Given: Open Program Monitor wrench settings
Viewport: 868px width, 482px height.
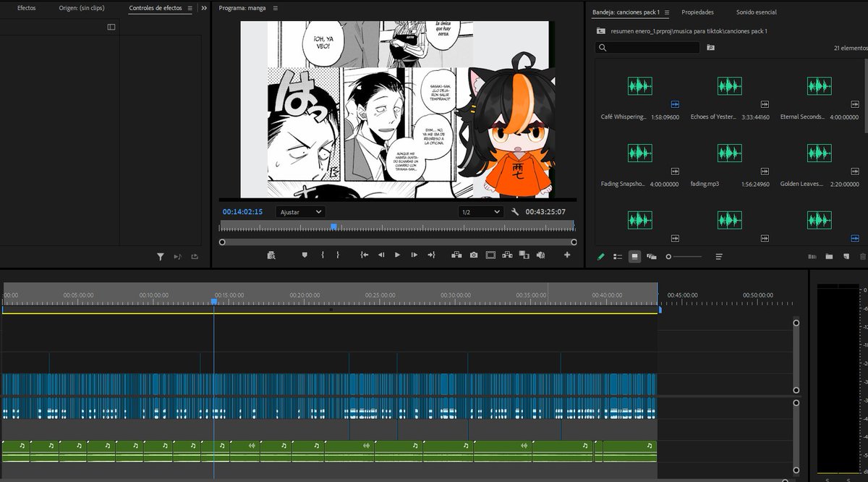Looking at the screenshot, I should point(515,212).
